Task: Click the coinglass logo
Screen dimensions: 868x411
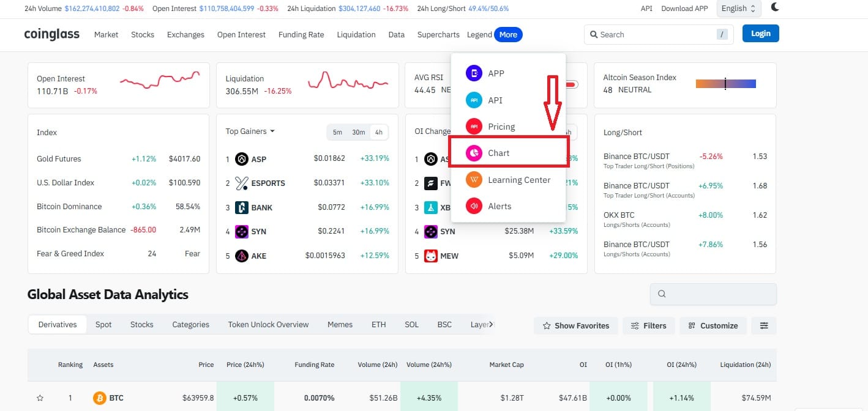Action: tap(52, 34)
